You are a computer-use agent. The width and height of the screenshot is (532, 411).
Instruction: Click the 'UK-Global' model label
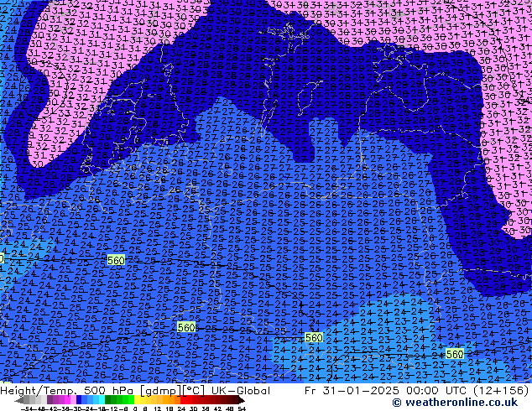pos(241,391)
